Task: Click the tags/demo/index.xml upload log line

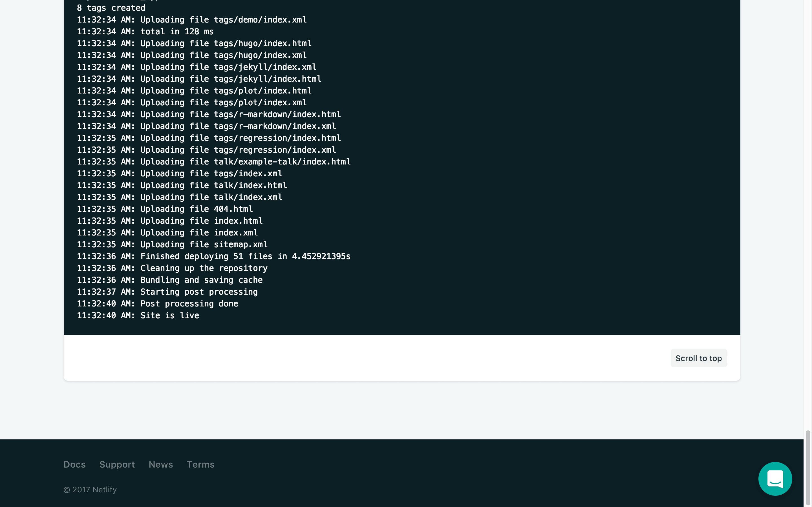Action: [192, 20]
